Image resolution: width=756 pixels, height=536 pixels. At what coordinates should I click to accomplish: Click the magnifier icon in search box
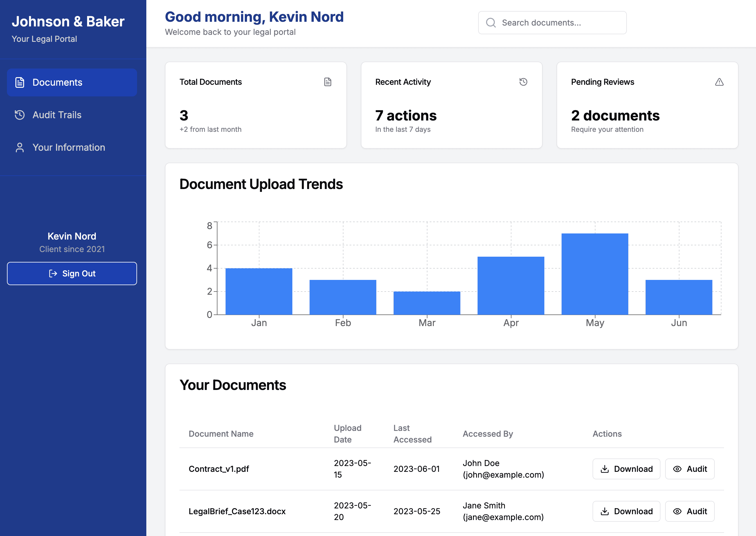(x=491, y=23)
